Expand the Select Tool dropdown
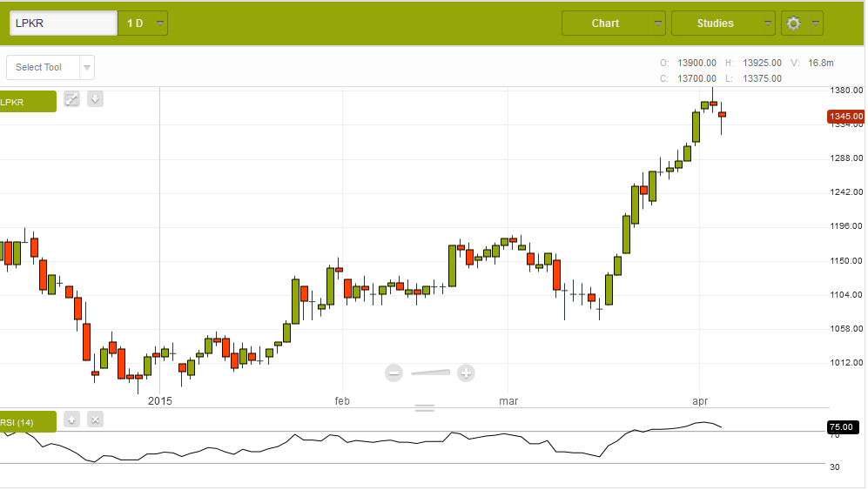This screenshot has width=868, height=490. [86, 68]
